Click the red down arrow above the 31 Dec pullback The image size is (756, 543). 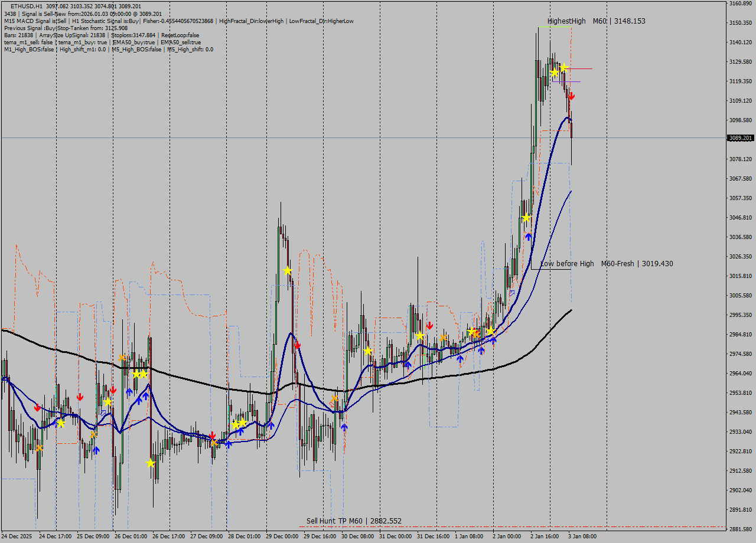pyautogui.click(x=430, y=325)
